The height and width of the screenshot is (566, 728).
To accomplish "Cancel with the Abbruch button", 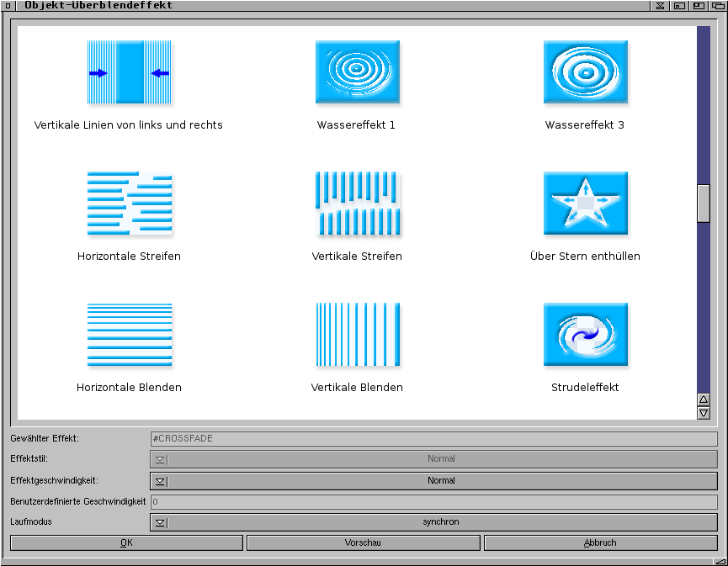I will click(x=600, y=543).
